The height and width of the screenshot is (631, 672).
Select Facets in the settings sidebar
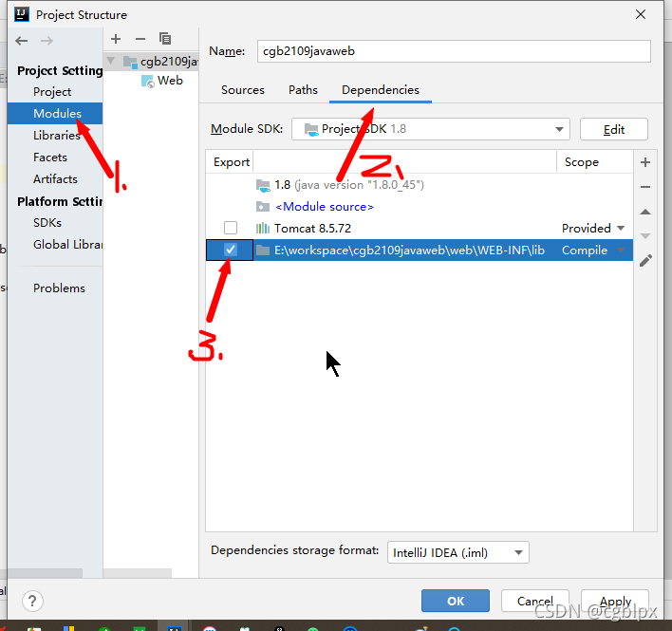tap(55, 158)
